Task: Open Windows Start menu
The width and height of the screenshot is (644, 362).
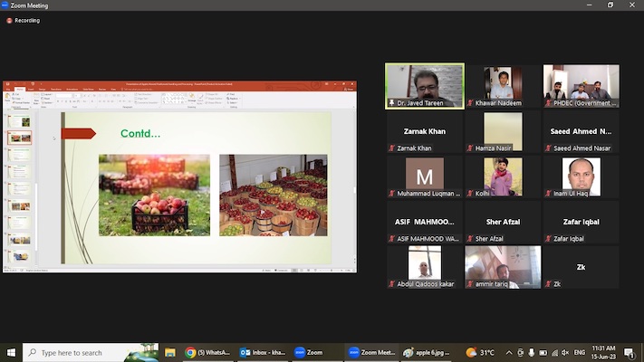Action: tap(11, 352)
